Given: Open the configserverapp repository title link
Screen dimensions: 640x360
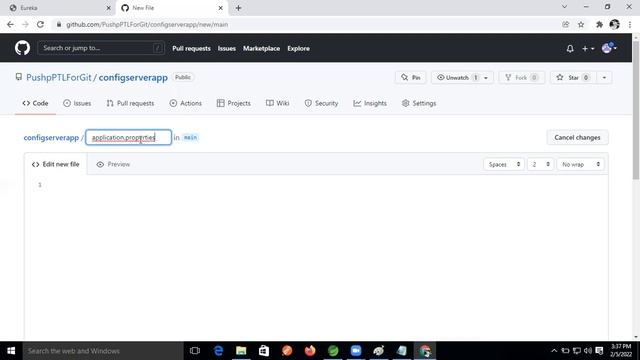Looking at the screenshot, I should (133, 78).
